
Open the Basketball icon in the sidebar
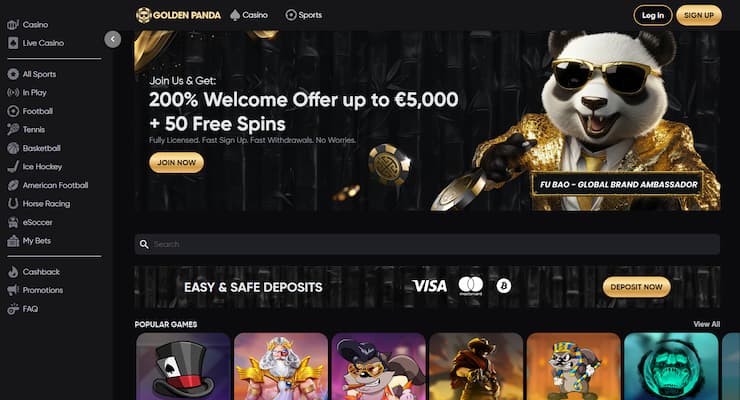tap(13, 148)
